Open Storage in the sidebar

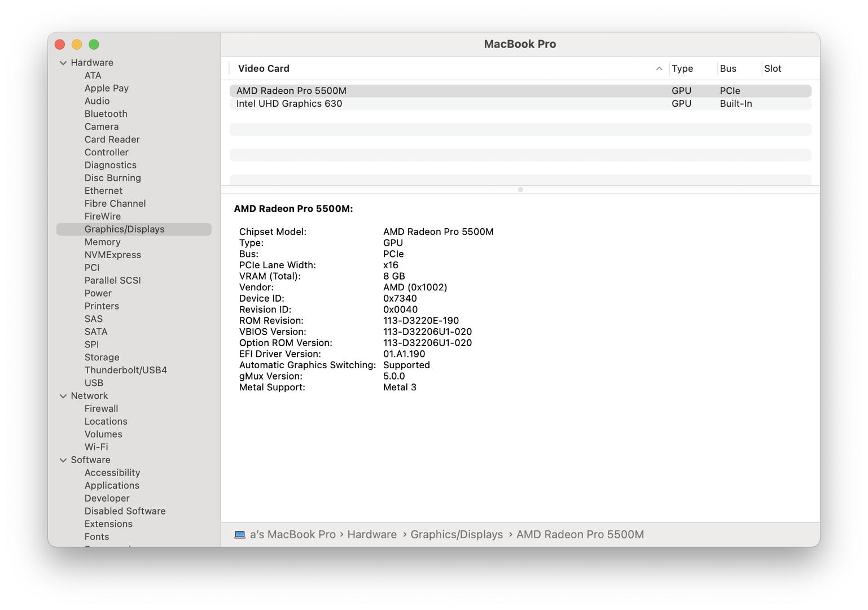102,358
